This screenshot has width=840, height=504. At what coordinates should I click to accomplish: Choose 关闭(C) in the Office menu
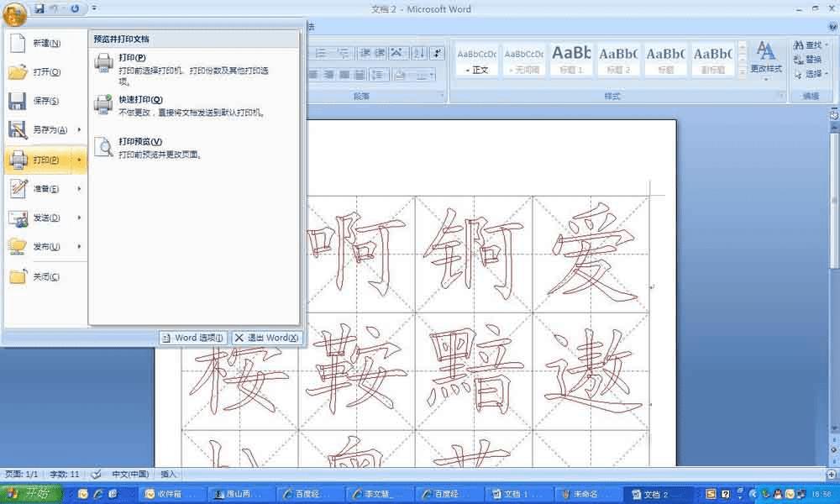click(x=45, y=276)
